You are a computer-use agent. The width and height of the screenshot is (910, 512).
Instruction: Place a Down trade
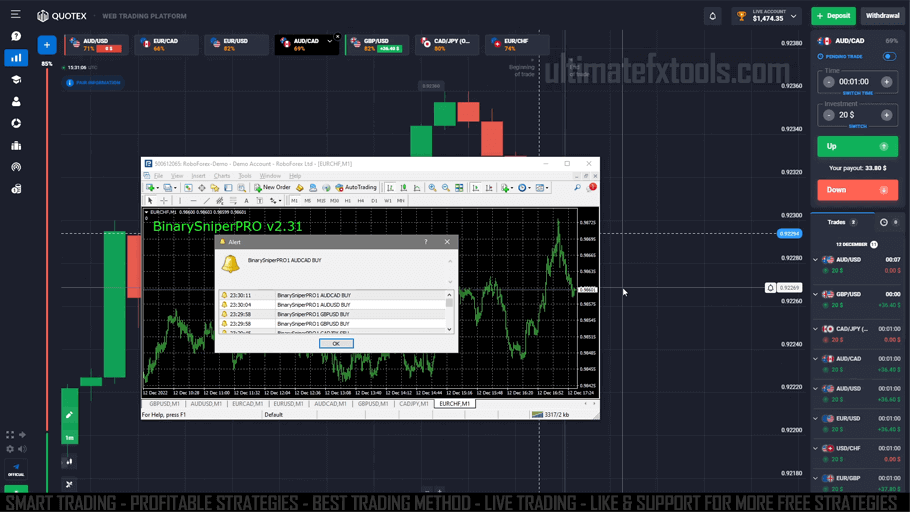click(x=857, y=190)
